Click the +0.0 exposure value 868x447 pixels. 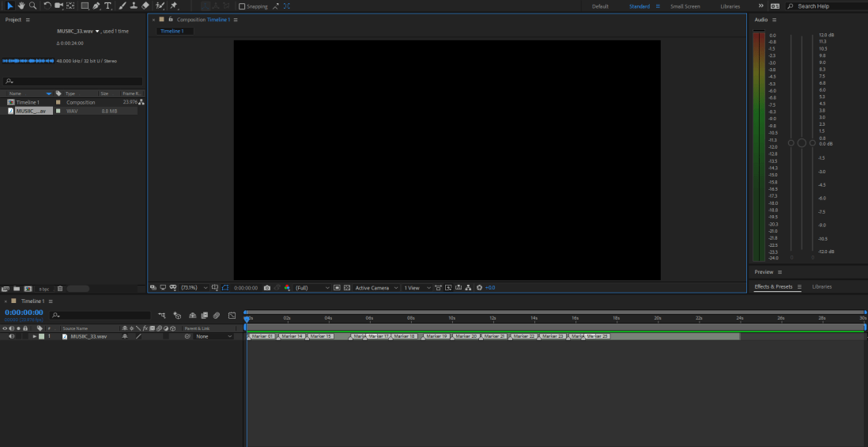click(x=490, y=288)
